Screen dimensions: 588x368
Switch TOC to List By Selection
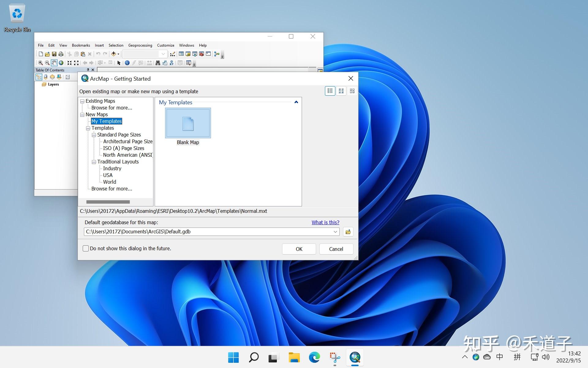click(x=59, y=77)
